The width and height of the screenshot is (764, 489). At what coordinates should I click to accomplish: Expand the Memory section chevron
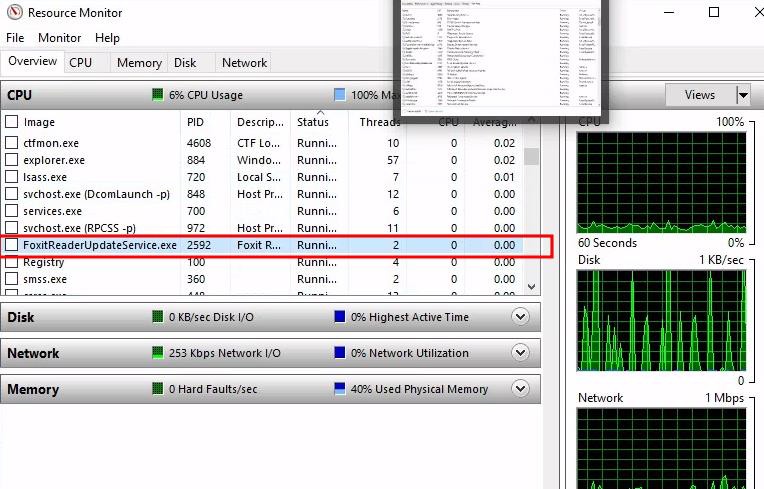[520, 389]
